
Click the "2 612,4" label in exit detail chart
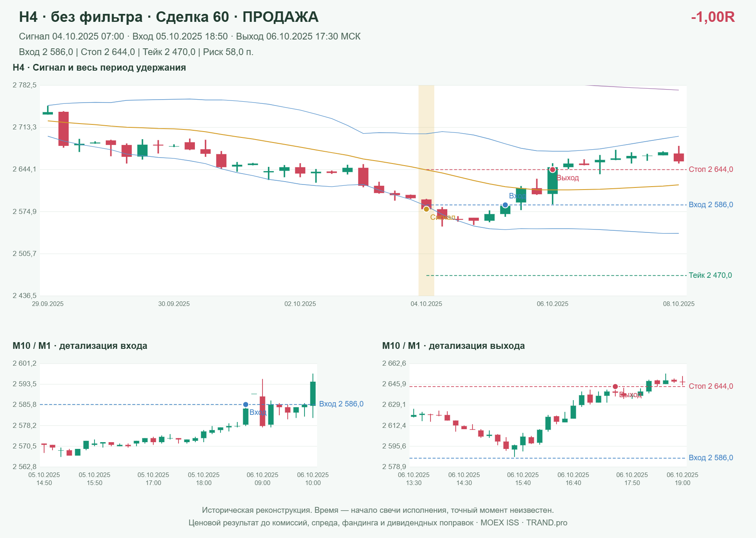click(394, 426)
